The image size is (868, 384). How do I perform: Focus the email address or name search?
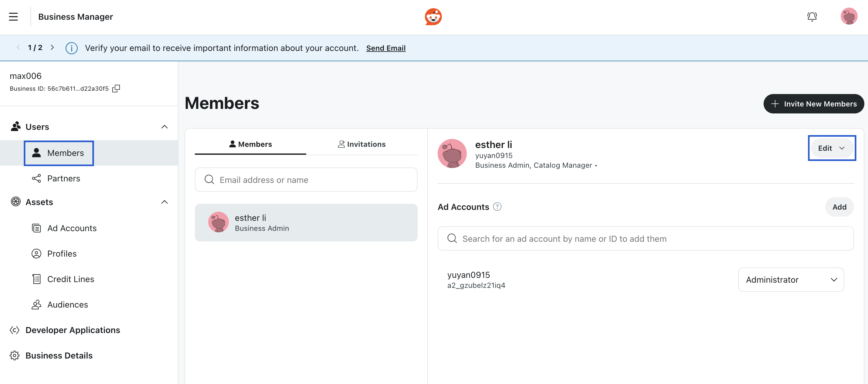point(306,180)
